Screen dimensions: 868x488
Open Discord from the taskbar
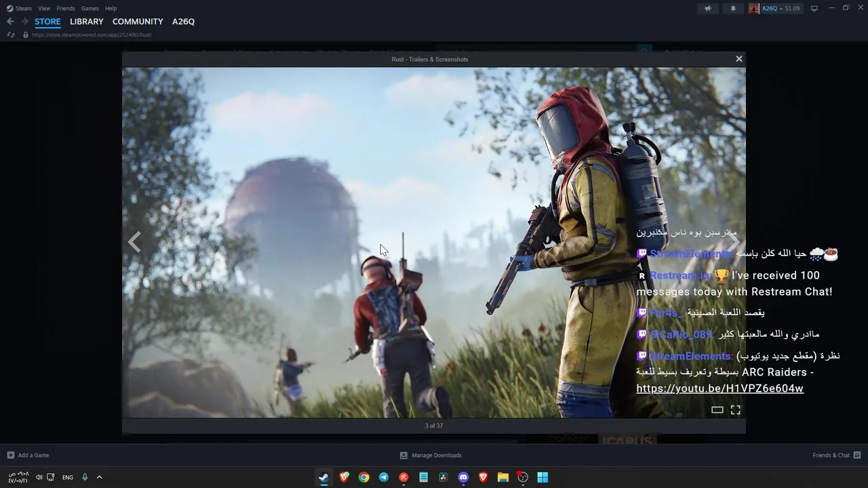[463, 477]
